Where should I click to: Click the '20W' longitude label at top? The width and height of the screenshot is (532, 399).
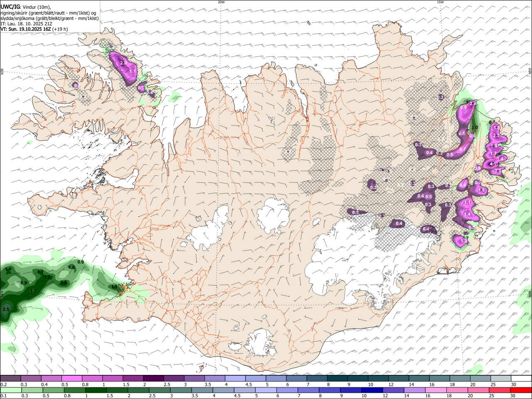pyautogui.click(x=221, y=2)
